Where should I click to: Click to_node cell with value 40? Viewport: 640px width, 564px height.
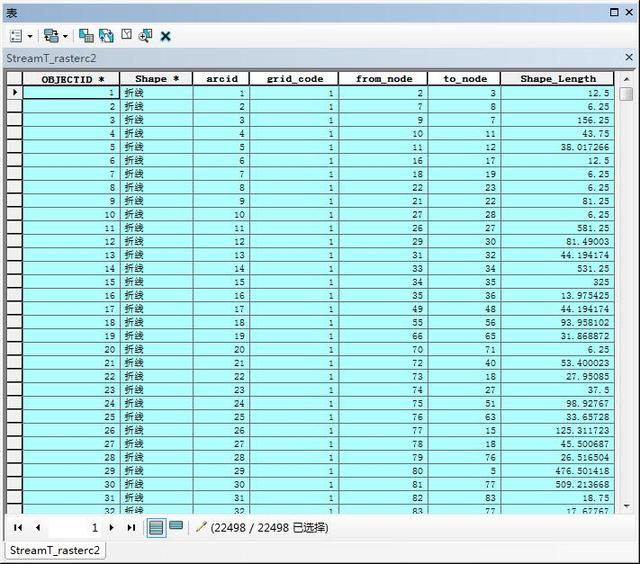(x=464, y=362)
